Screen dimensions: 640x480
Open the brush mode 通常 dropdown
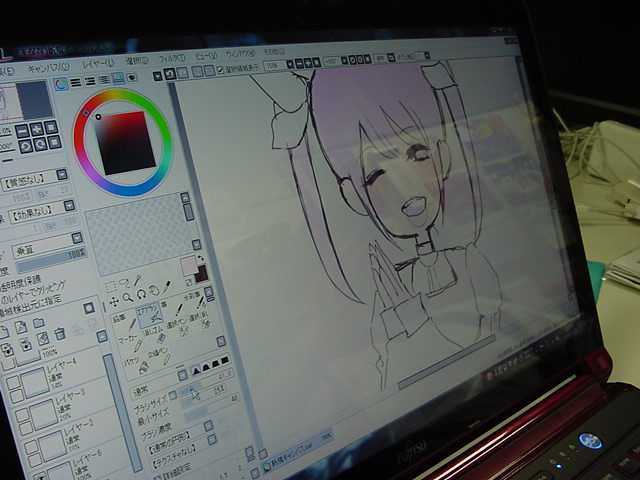click(182, 375)
